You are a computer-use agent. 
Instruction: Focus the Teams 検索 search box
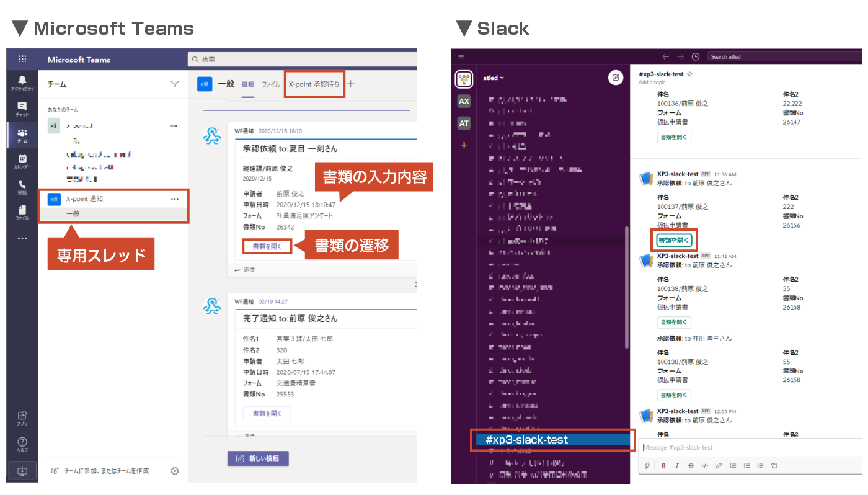coord(303,60)
